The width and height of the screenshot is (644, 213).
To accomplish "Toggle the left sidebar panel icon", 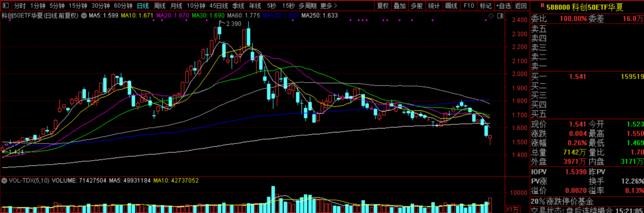I will (x=5, y=6).
